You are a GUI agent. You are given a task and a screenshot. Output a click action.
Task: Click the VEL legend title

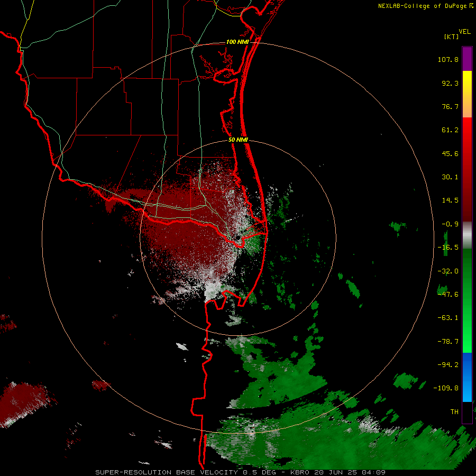[x=464, y=32]
